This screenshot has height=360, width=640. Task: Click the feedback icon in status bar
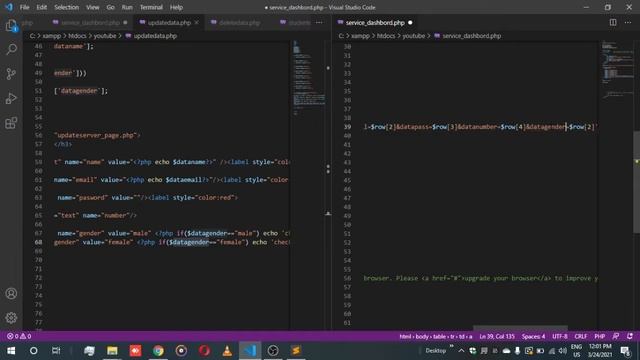point(616,336)
